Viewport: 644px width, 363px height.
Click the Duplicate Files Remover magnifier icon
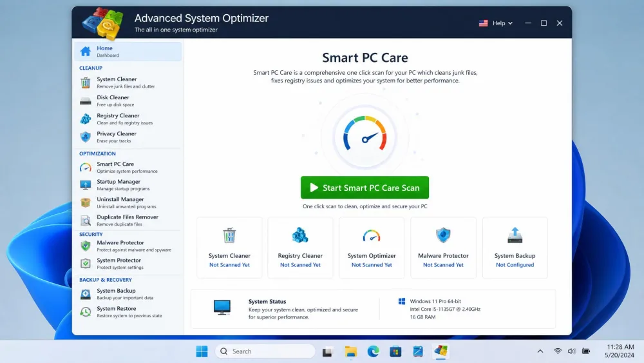pos(86,221)
